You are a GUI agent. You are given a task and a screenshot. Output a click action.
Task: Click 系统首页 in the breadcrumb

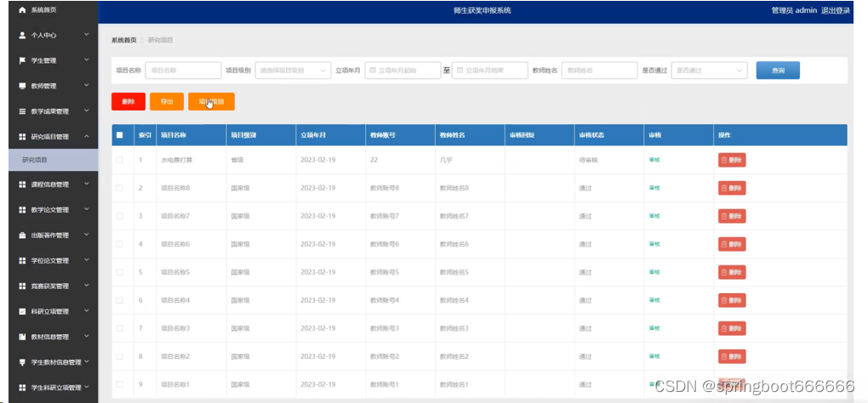[123, 40]
